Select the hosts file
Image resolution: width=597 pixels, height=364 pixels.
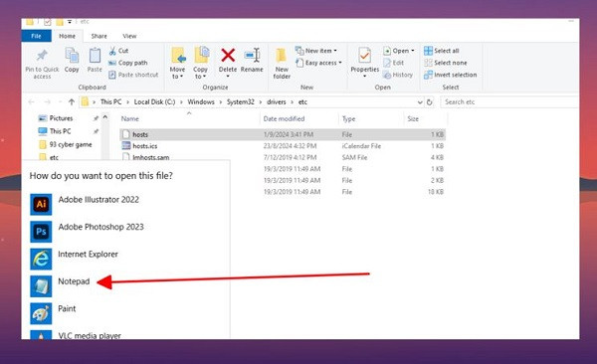click(x=283, y=134)
